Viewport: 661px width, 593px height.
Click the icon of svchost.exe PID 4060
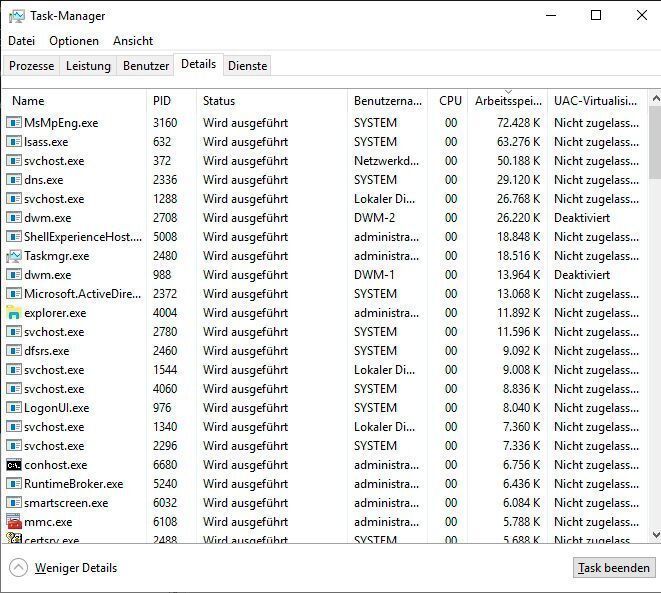(x=13, y=389)
